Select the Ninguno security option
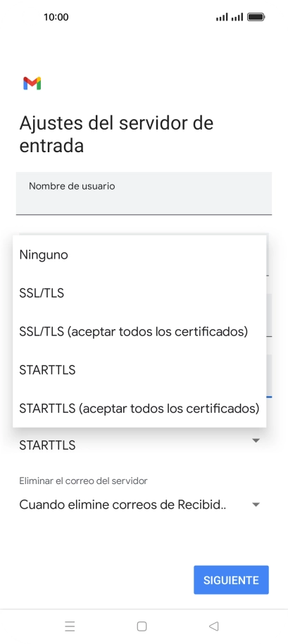288x644 pixels. point(139,254)
